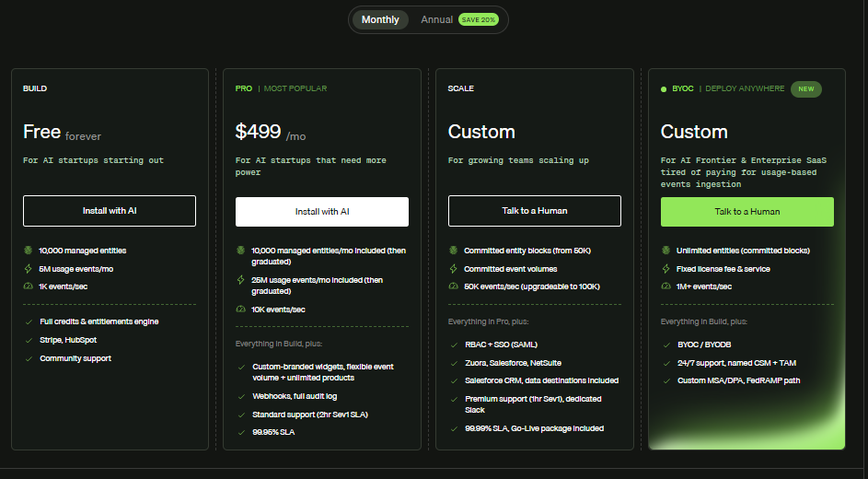The image size is (868, 479).
Task: Click Install with AI in Pro plan
Action: pyautogui.click(x=322, y=212)
